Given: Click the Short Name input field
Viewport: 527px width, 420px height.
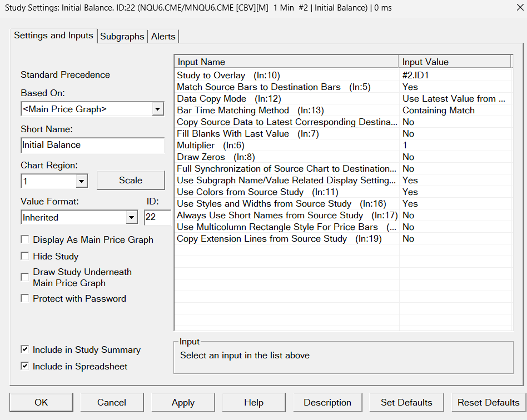Looking at the screenshot, I should click(92, 145).
